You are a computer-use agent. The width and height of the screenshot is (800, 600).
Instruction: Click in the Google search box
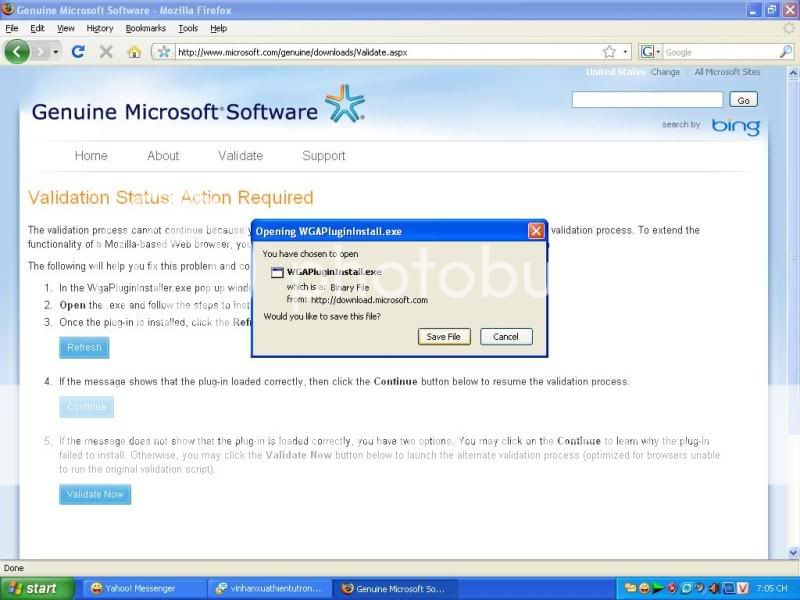pyautogui.click(x=720, y=52)
